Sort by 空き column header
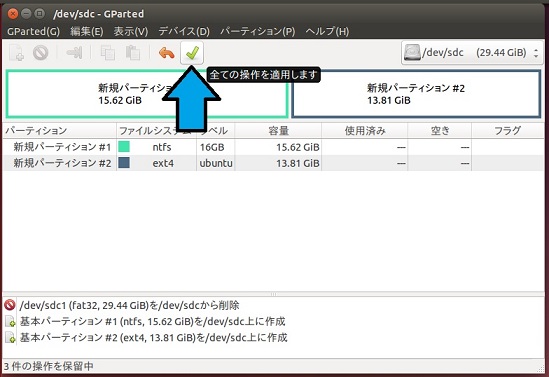 click(x=439, y=131)
